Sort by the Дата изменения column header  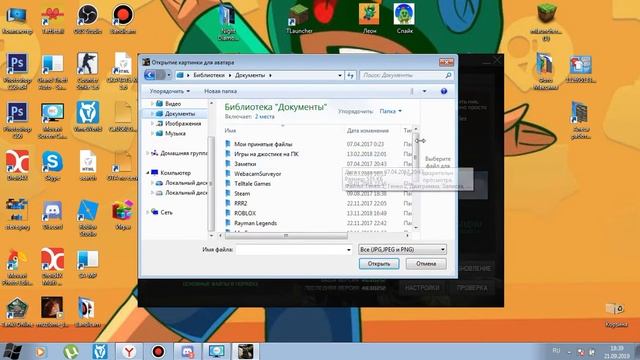coord(367,131)
